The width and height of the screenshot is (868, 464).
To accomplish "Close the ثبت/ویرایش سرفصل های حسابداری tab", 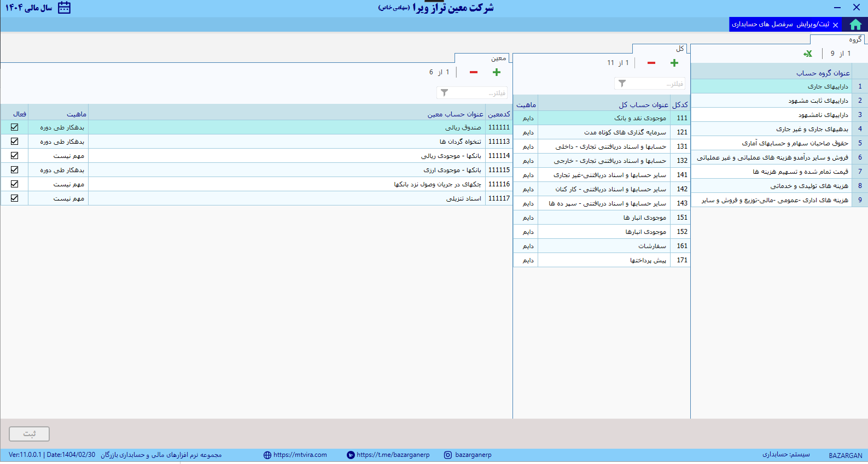I will click(835, 25).
